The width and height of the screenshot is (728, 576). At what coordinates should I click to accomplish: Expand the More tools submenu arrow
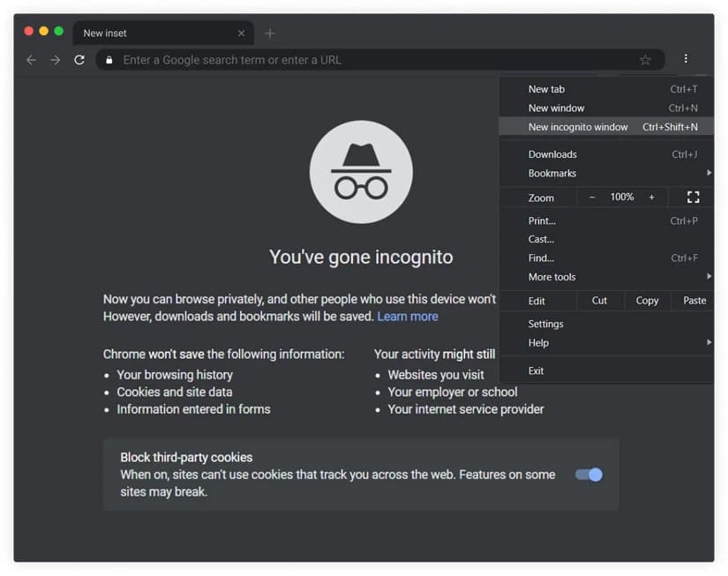[x=709, y=276]
